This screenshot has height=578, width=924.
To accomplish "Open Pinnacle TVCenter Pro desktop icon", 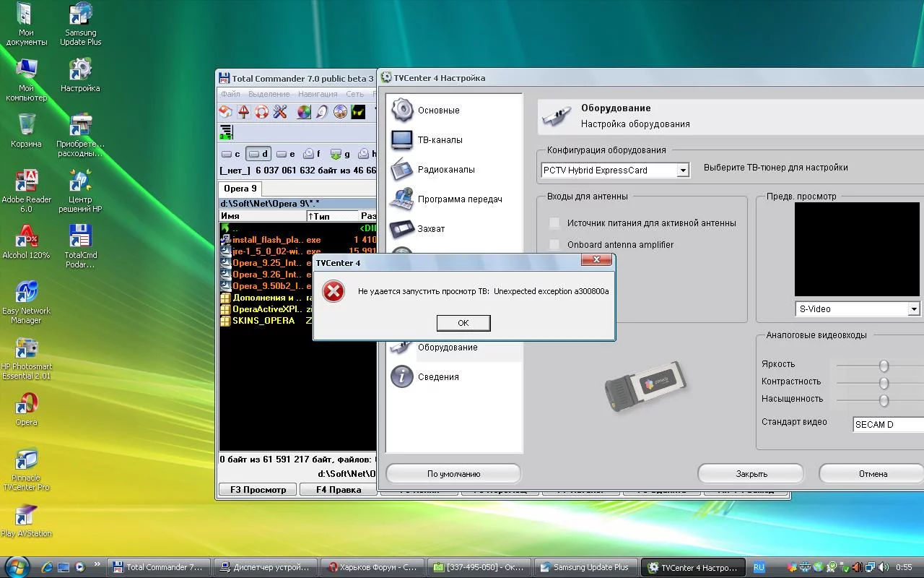I will pos(26,470).
